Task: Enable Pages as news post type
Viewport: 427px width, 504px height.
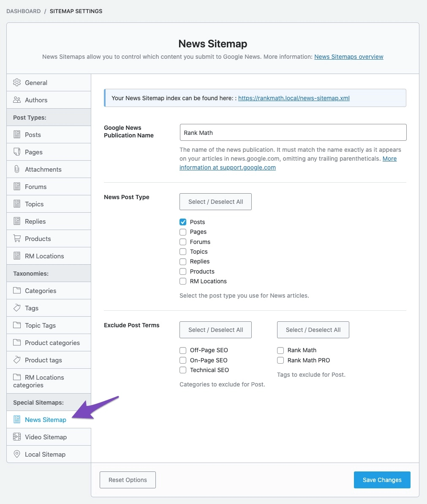Action: pyautogui.click(x=183, y=232)
